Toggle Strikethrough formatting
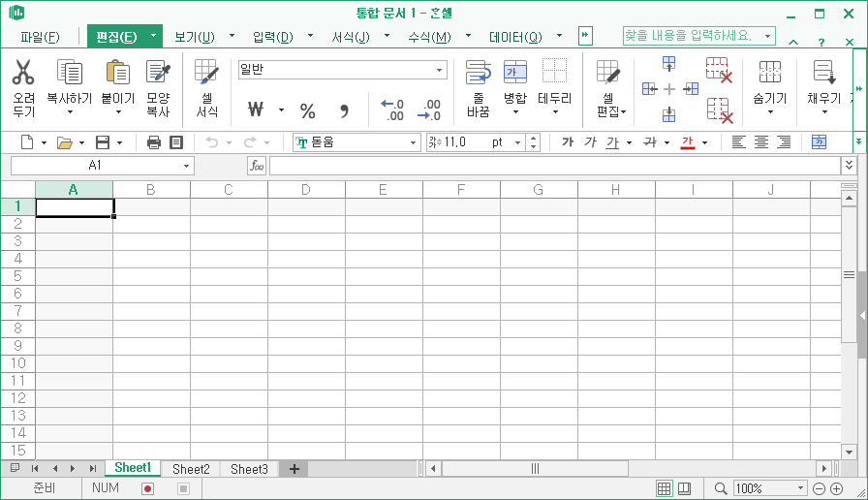The image size is (868, 500). 650,142
